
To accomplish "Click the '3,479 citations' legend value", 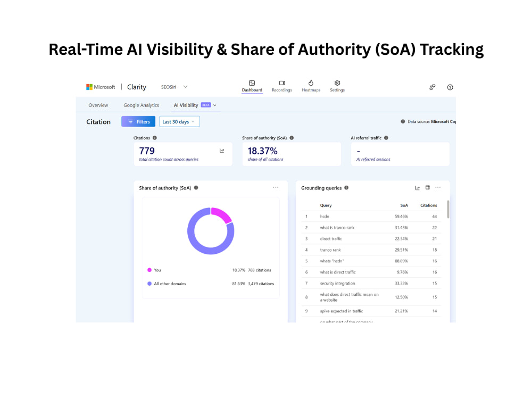I will tap(261, 284).
